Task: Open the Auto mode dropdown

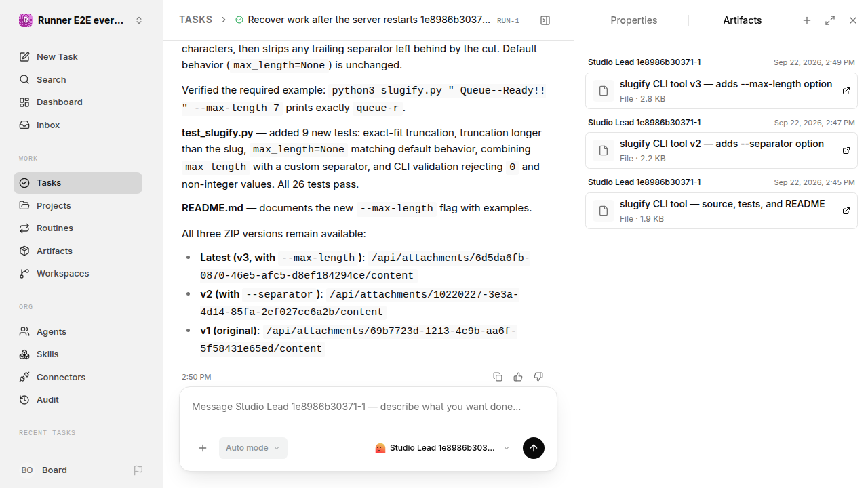Action: pos(253,448)
